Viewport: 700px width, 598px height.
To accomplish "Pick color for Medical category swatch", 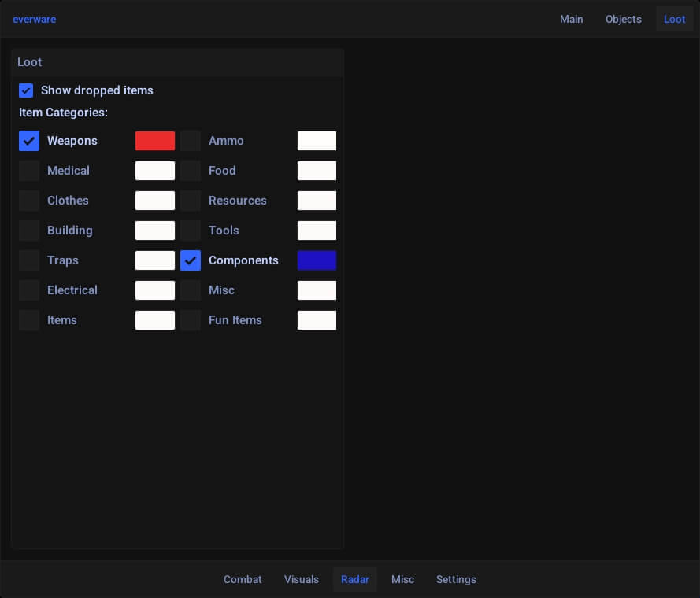I will pos(155,171).
